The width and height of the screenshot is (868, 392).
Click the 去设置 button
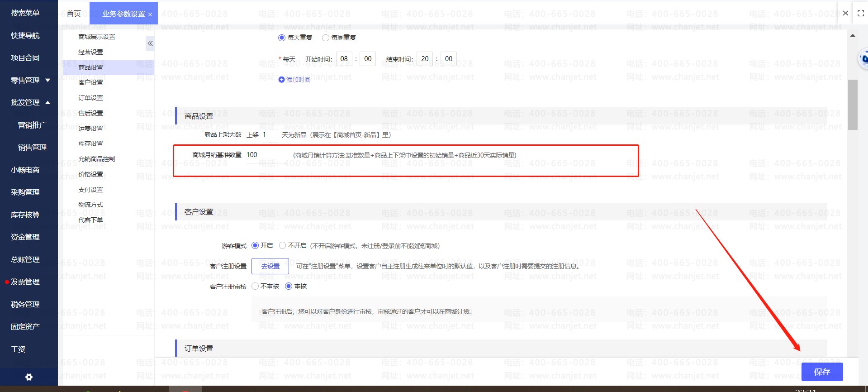click(x=270, y=266)
